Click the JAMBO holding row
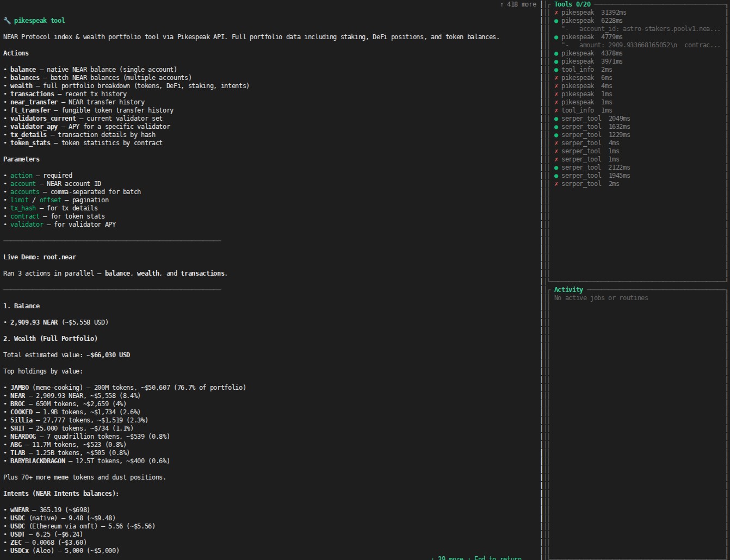The image size is (730, 560). pos(125,388)
